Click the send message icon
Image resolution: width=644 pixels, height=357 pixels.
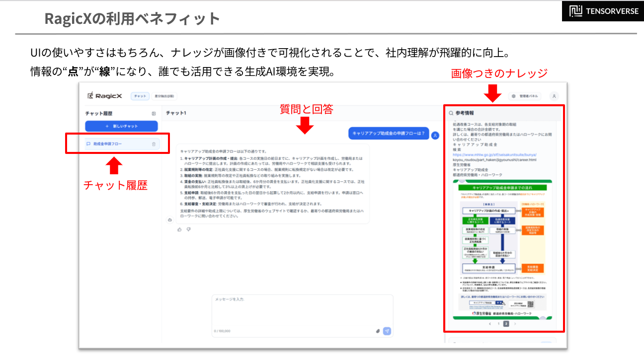coord(387,331)
